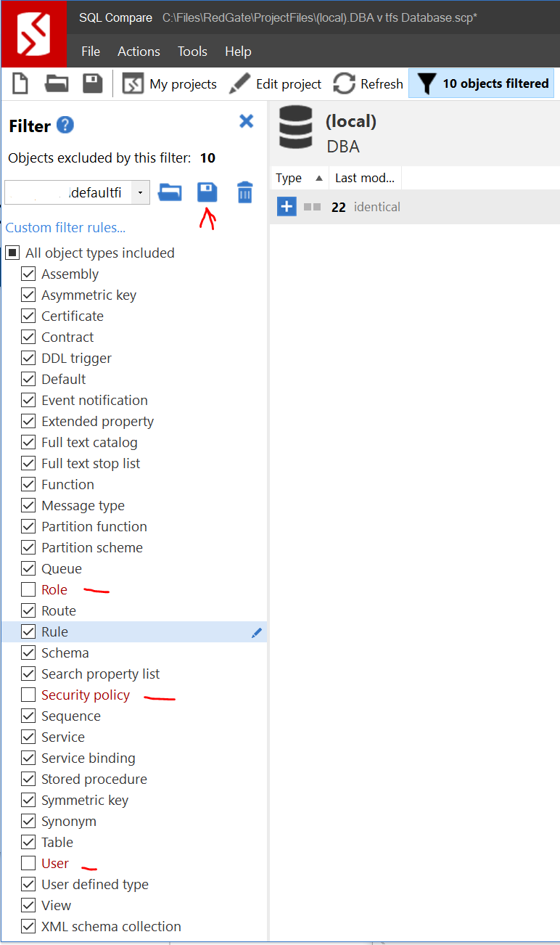Uncheck the Route checkbox
The height and width of the screenshot is (945, 560).
pos(28,611)
